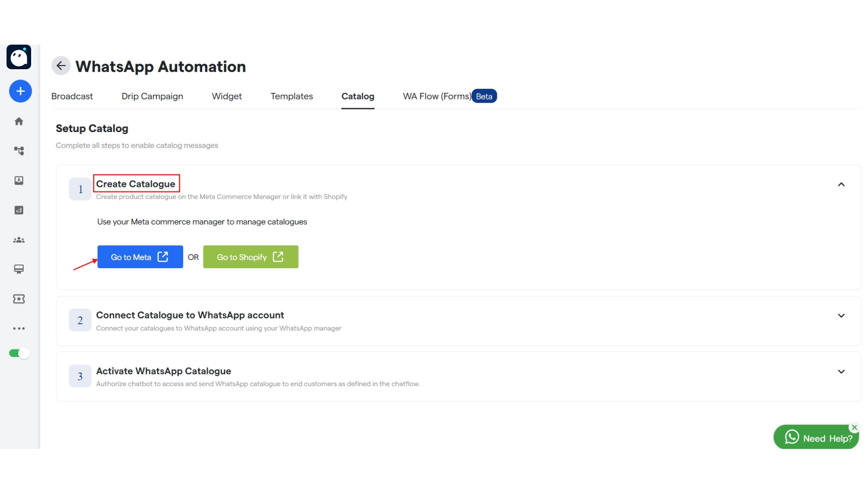This screenshot has height=502, width=868.
Task: Open the Home dashboard from sidebar
Action: click(x=19, y=121)
